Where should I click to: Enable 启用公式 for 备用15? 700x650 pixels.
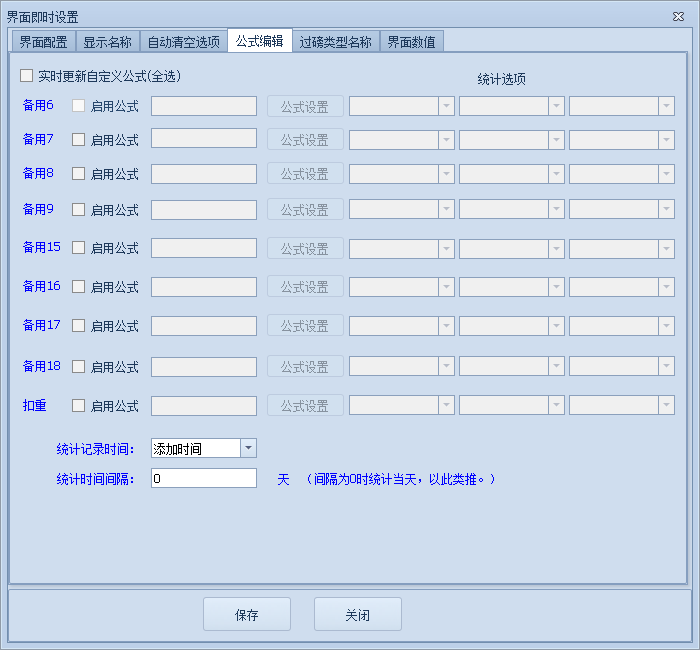(x=79, y=248)
